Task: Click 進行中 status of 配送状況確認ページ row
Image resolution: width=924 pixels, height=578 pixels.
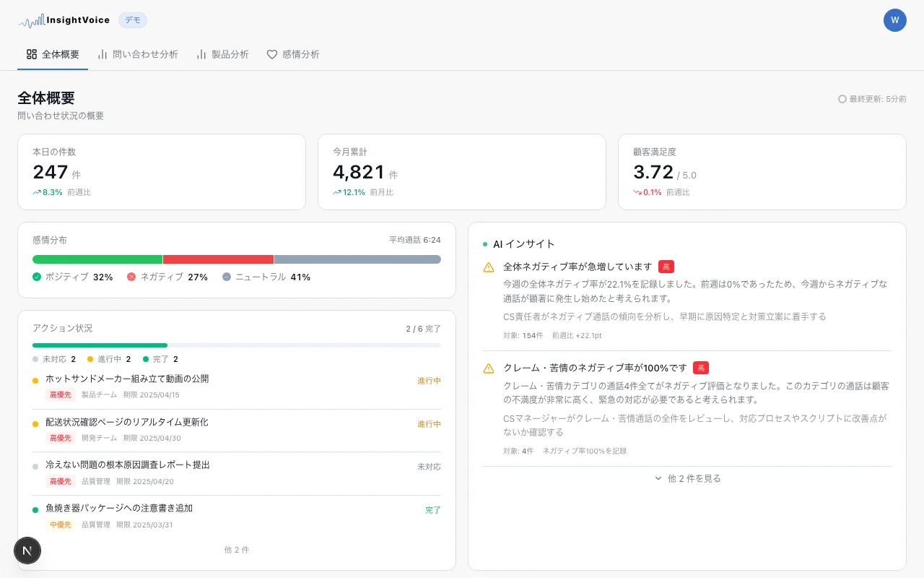Action: (x=429, y=424)
